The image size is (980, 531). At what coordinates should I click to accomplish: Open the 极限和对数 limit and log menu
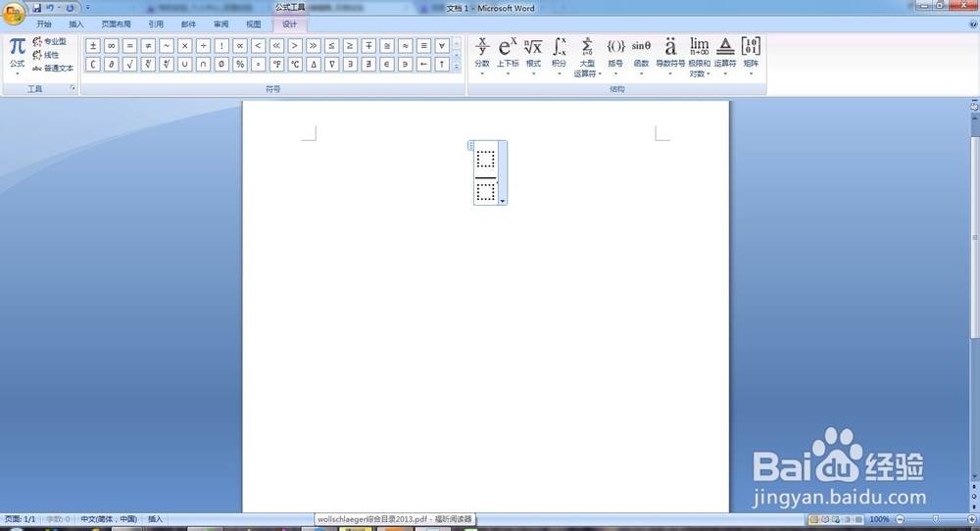tap(700, 57)
